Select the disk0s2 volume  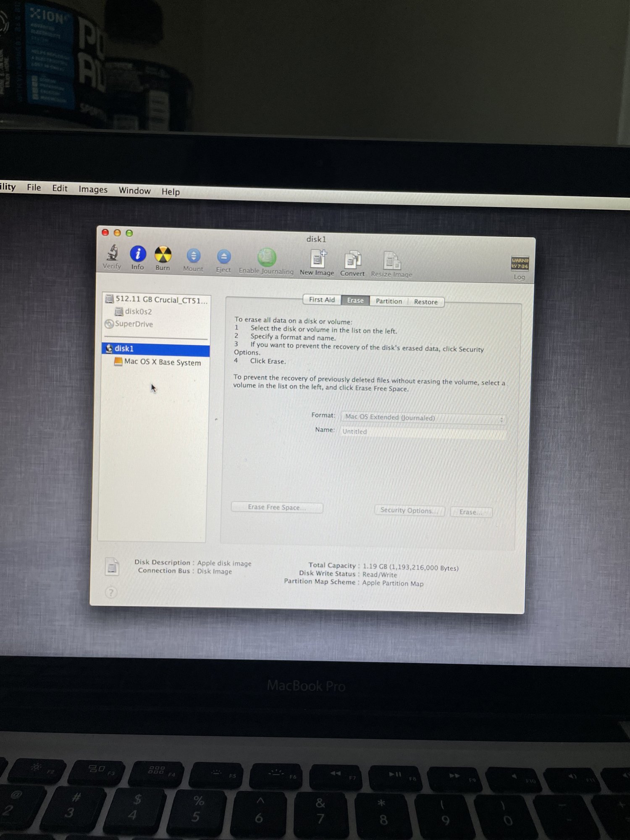point(133,312)
